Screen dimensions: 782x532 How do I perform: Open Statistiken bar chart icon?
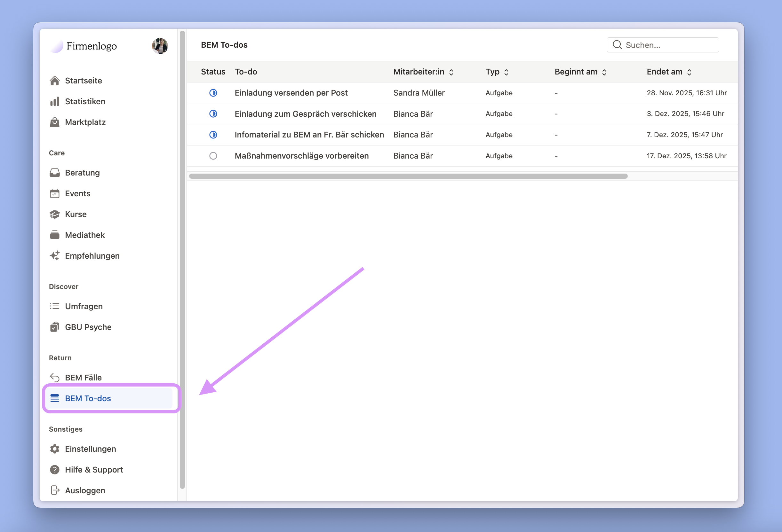pos(54,102)
